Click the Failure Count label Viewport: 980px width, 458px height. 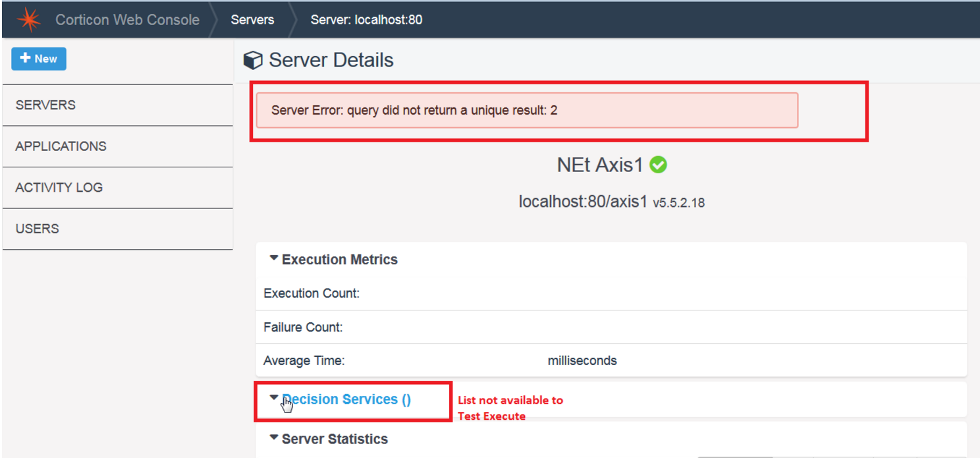point(303,328)
